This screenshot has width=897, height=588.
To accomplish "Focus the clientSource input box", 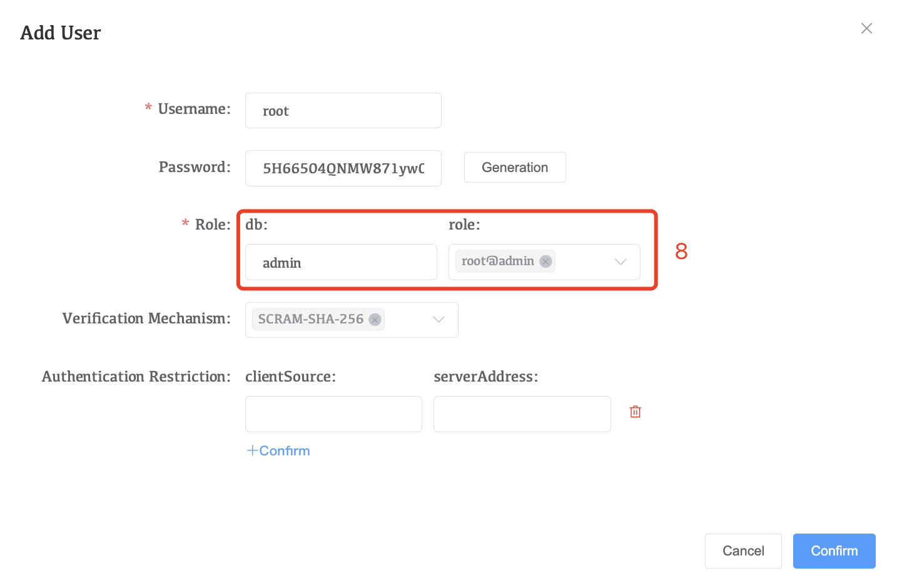I will [x=333, y=413].
